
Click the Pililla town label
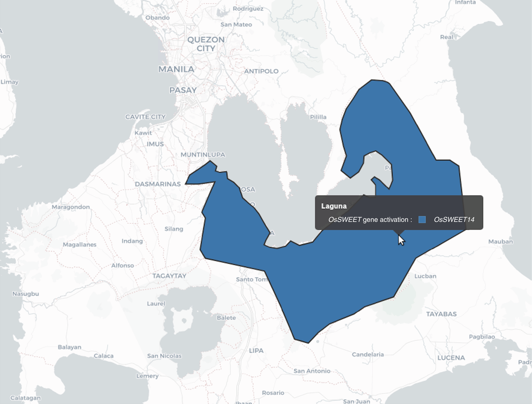pyautogui.click(x=318, y=117)
